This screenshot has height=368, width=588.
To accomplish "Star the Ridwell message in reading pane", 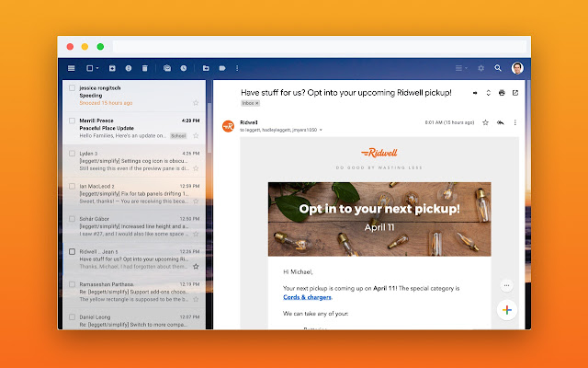I will [x=485, y=122].
